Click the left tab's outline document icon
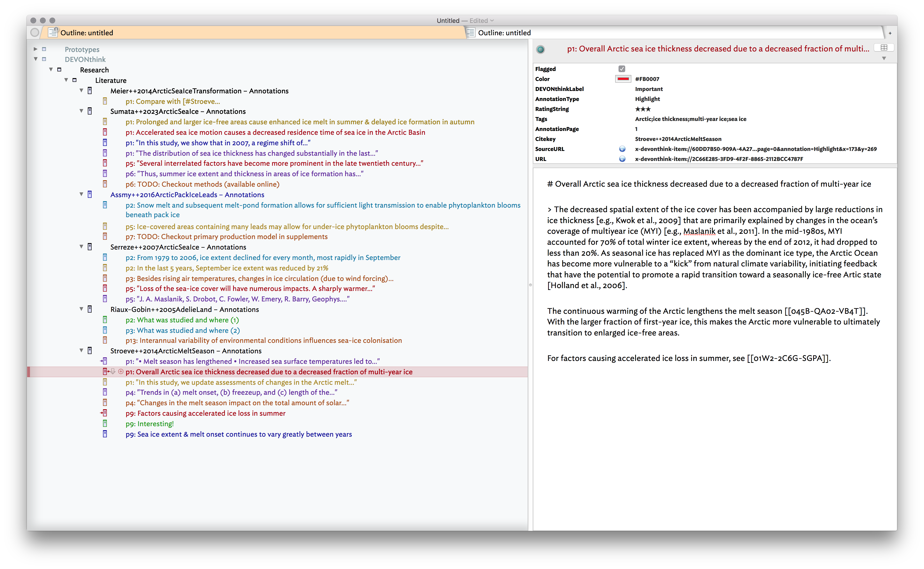The image size is (924, 569). pos(53,33)
